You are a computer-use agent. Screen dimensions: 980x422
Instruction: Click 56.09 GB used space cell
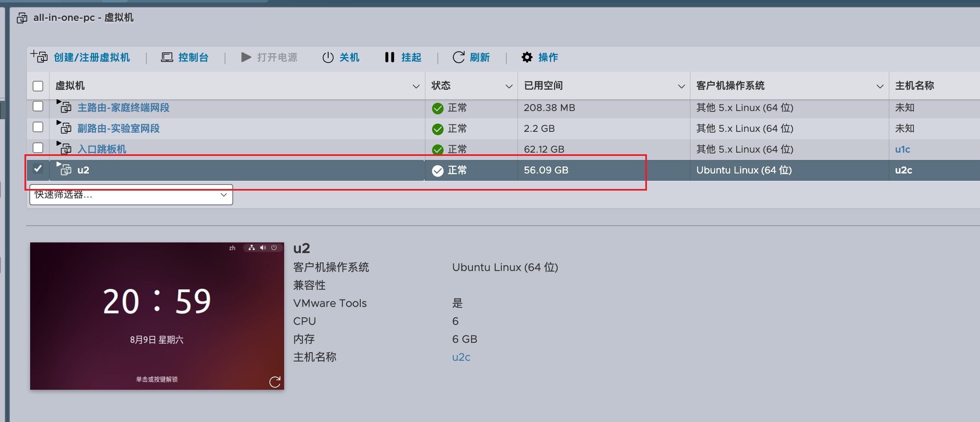point(546,170)
